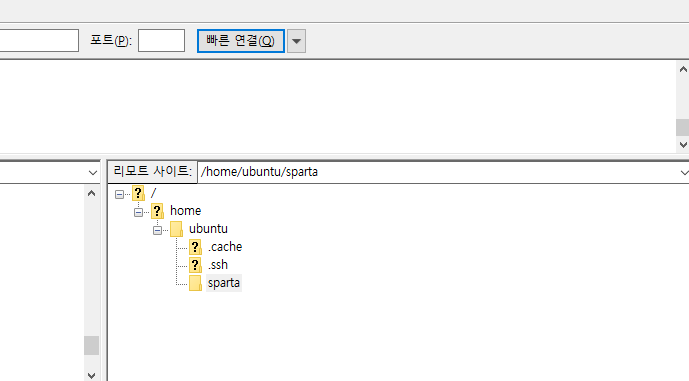
Task: Open the remote site path dropdown arrow
Action: coord(684,172)
